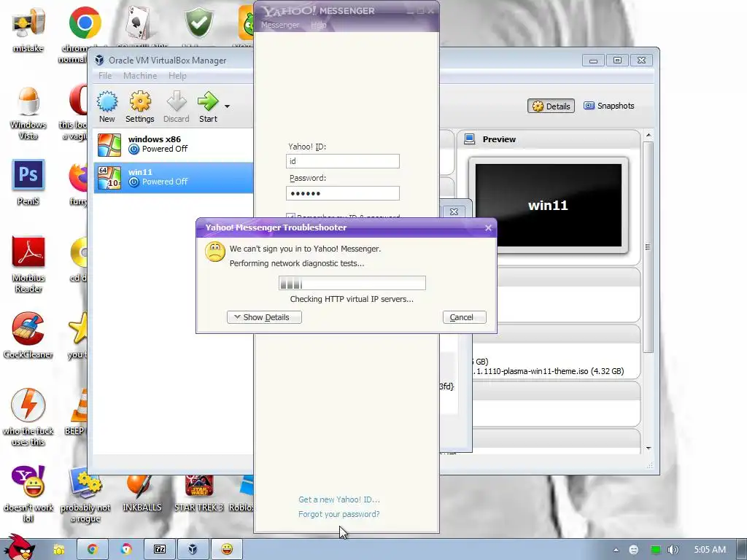Open the Start button dropdown arrow
The height and width of the screenshot is (560, 747).
pyautogui.click(x=228, y=106)
